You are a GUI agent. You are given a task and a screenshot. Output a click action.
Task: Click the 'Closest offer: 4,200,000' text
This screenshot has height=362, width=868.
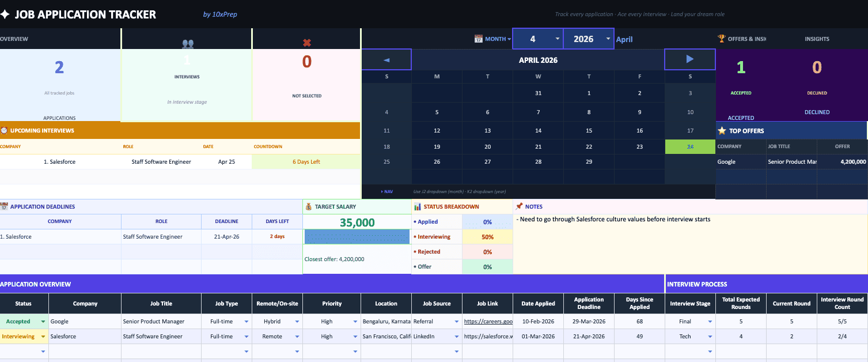(334, 259)
